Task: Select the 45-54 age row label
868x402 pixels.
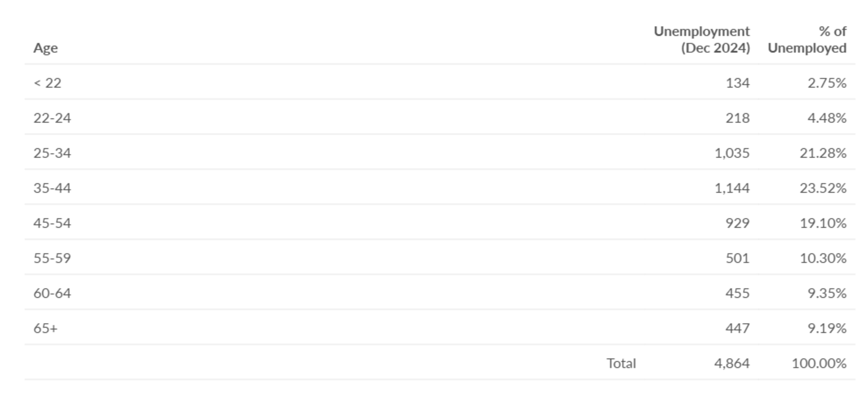Action: (52, 223)
